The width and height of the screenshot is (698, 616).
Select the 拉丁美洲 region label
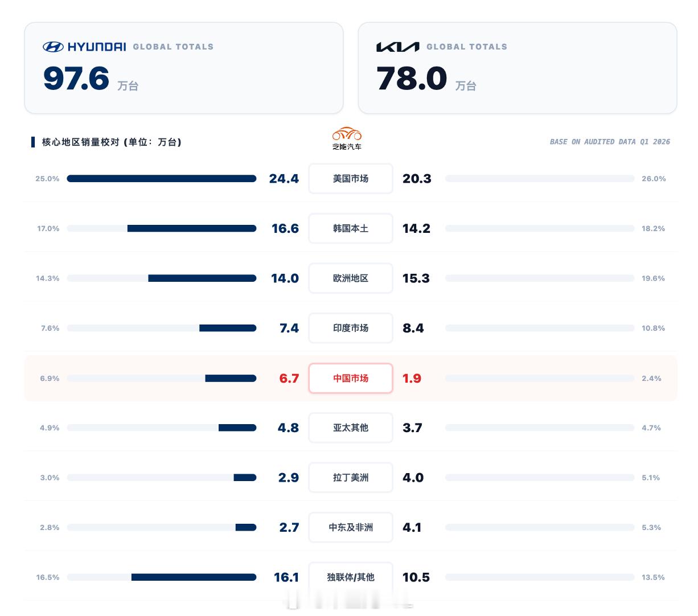[351, 478]
